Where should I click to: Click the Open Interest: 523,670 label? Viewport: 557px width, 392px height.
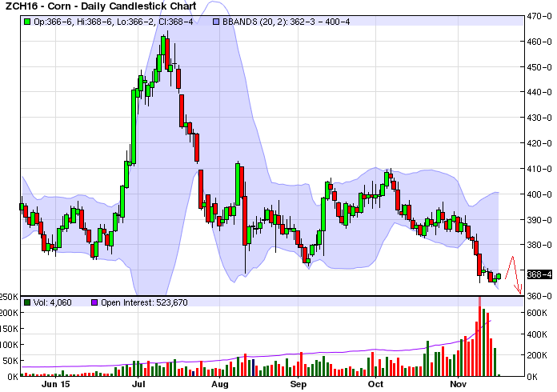pyautogui.click(x=133, y=302)
